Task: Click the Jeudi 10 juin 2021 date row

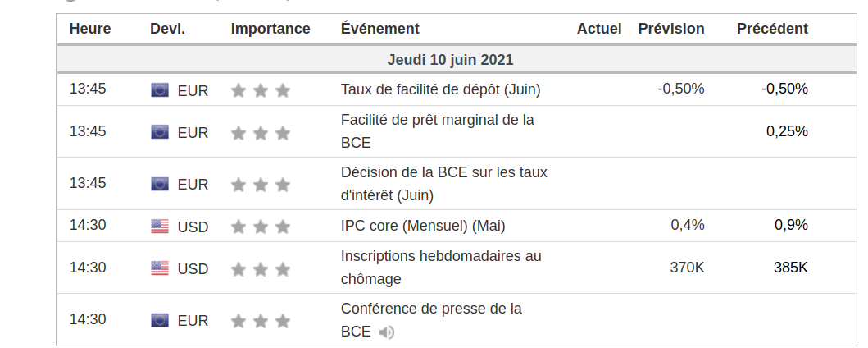Action: [450, 60]
